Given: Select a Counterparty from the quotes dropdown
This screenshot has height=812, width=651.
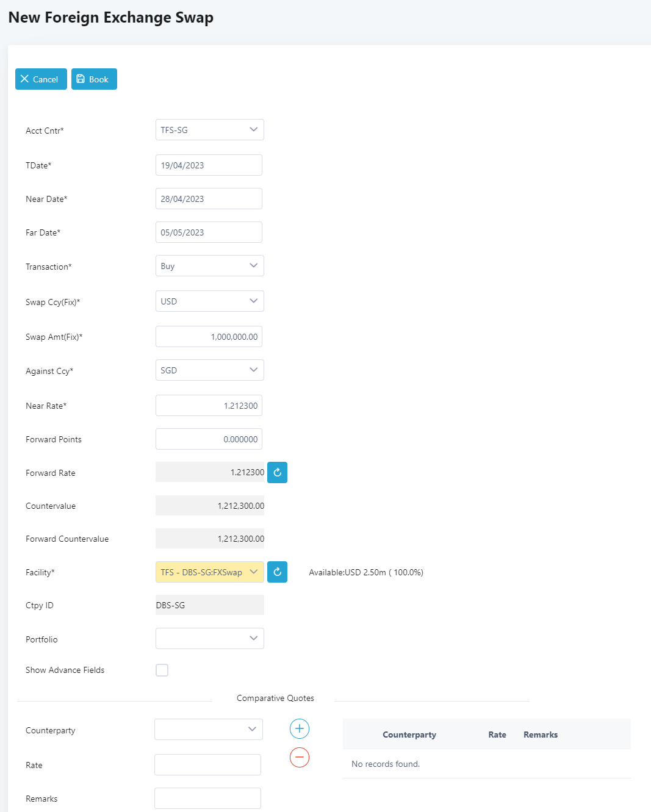Looking at the screenshot, I should [x=208, y=730].
